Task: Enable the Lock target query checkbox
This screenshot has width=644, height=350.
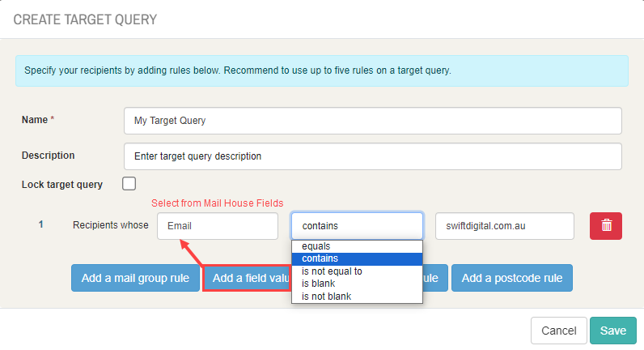Action: pos(129,183)
